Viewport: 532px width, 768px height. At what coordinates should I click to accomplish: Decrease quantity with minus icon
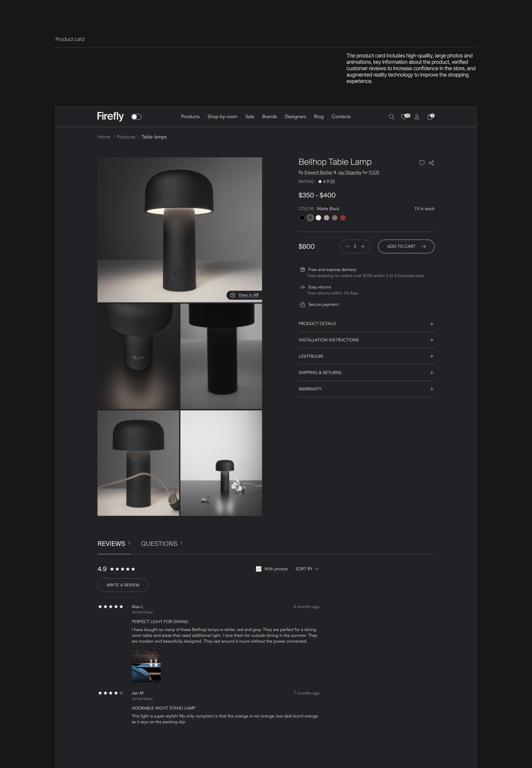click(347, 247)
